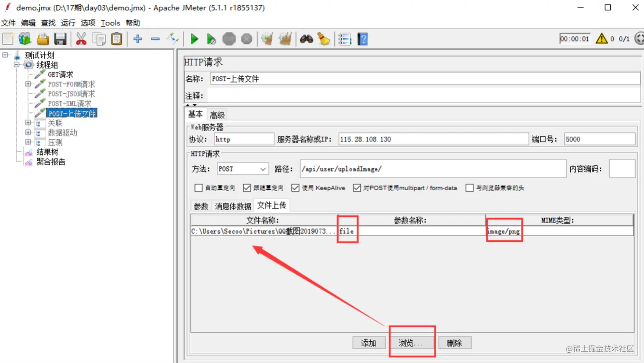Click the Toggle enable/disable icon

tap(173, 39)
